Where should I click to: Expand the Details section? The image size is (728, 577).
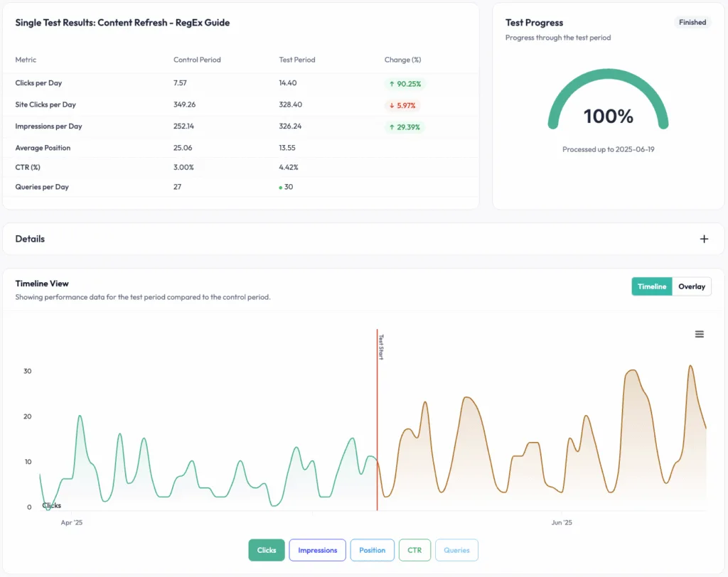click(705, 239)
